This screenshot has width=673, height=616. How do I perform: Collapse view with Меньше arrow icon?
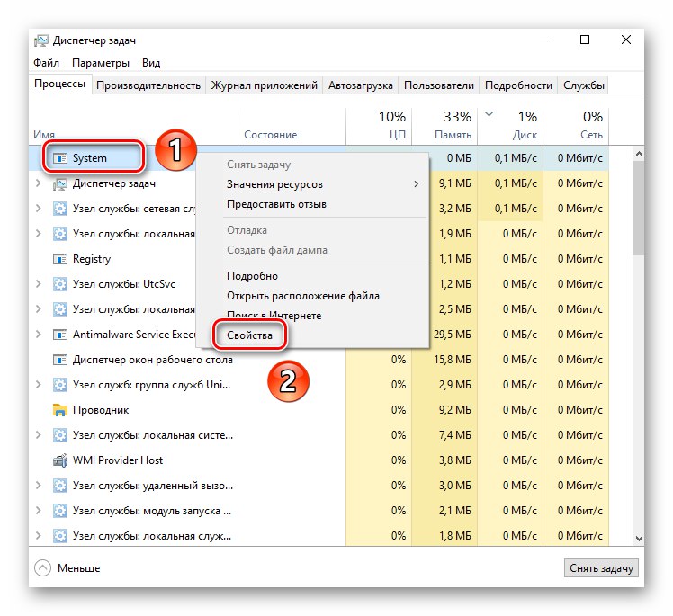pos(42,568)
